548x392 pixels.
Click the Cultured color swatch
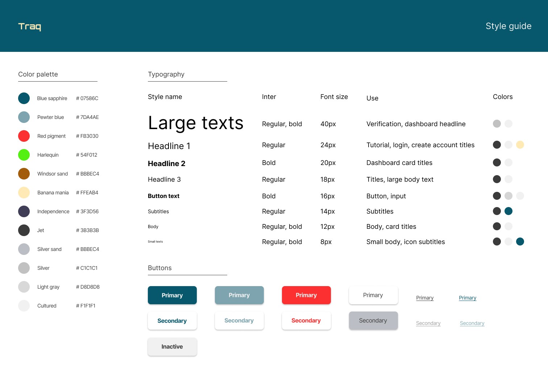24,306
